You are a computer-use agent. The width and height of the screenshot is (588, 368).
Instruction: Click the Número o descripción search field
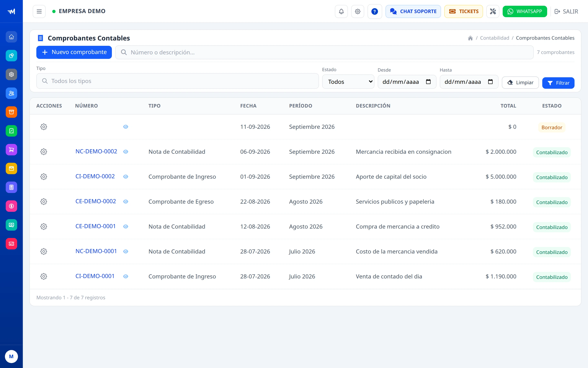pos(324,52)
